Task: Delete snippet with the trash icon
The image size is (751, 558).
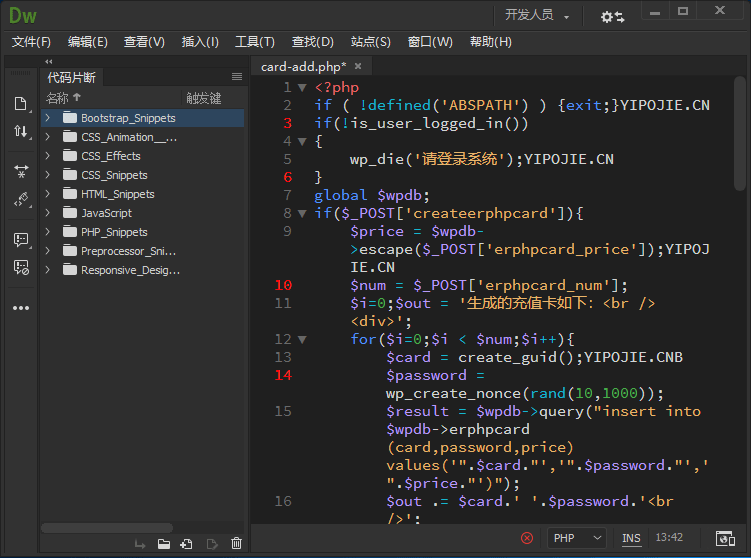Action: tap(236, 543)
